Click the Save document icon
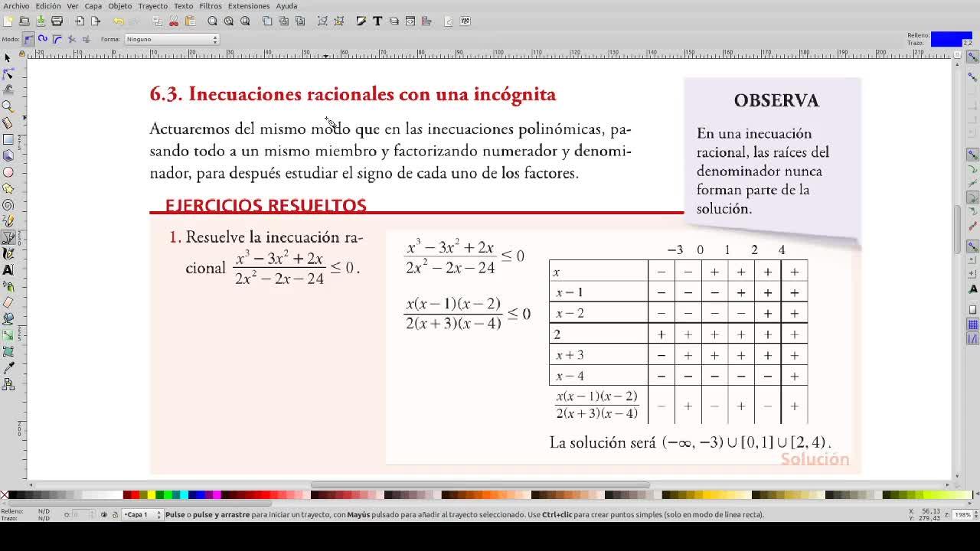This screenshot has width=980, height=551. pyautogui.click(x=40, y=21)
